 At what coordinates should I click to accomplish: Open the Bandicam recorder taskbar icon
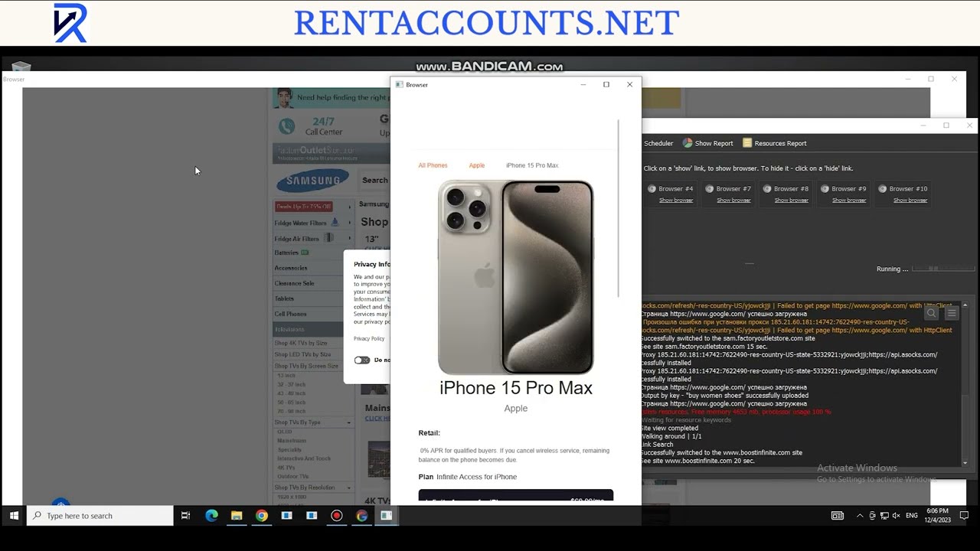click(x=336, y=516)
